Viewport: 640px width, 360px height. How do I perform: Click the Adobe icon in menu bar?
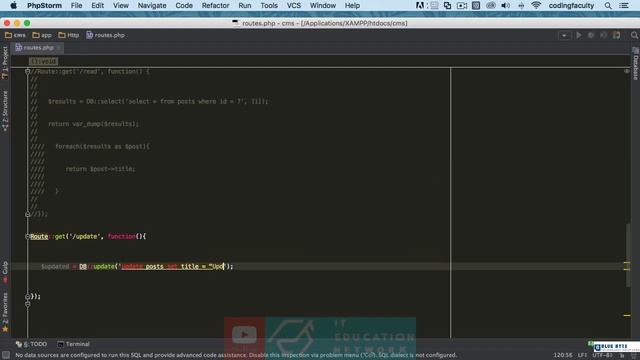coord(420,6)
